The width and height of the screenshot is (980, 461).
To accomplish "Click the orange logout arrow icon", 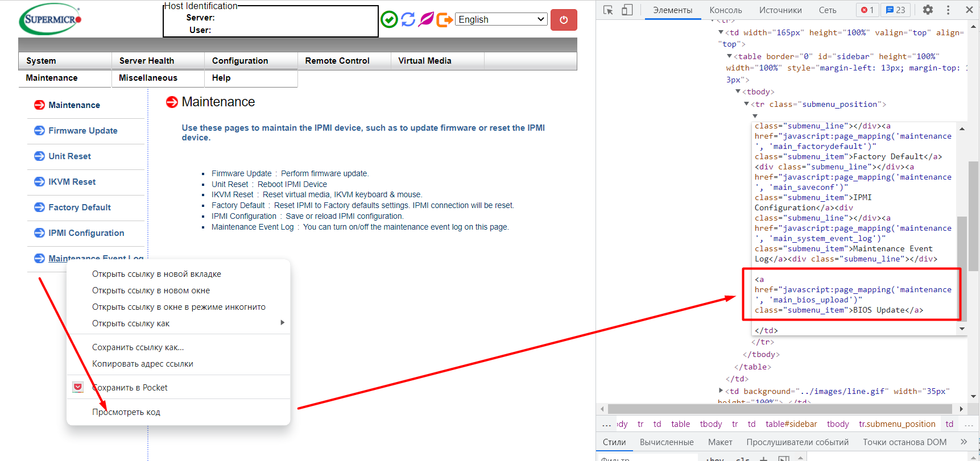I will pos(445,20).
